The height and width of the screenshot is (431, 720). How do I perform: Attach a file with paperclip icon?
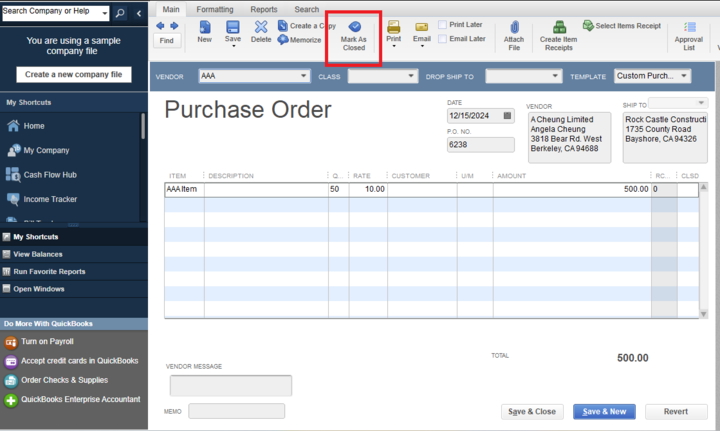pyautogui.click(x=514, y=27)
